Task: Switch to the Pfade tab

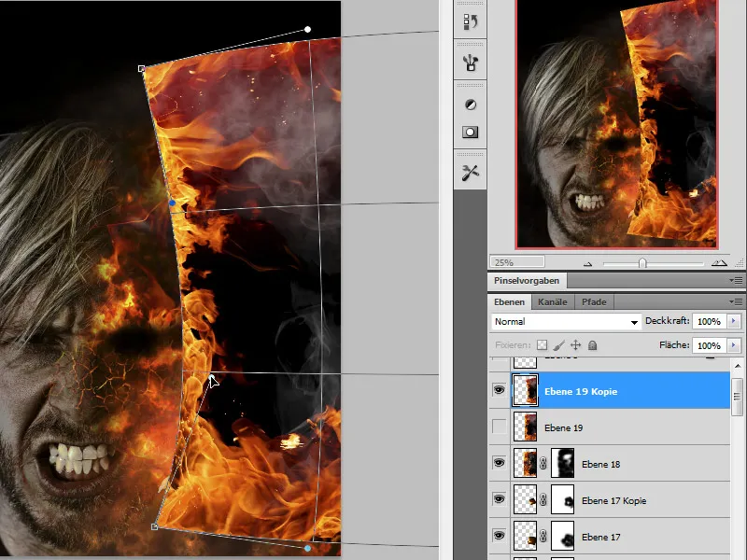Action: [x=594, y=301]
